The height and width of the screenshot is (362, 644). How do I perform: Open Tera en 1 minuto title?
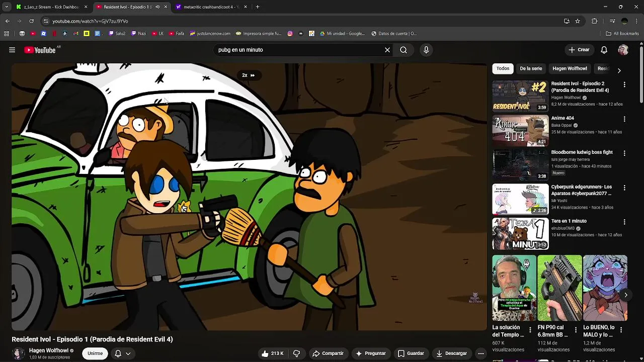point(569,221)
